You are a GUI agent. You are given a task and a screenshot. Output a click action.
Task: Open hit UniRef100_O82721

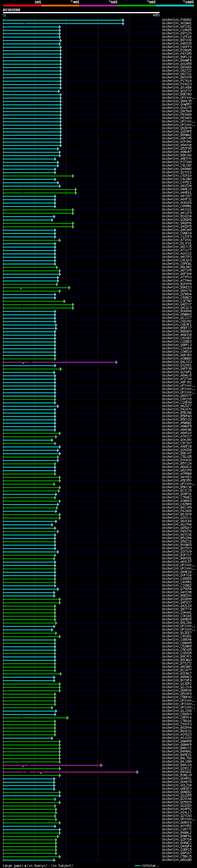click(x=177, y=74)
